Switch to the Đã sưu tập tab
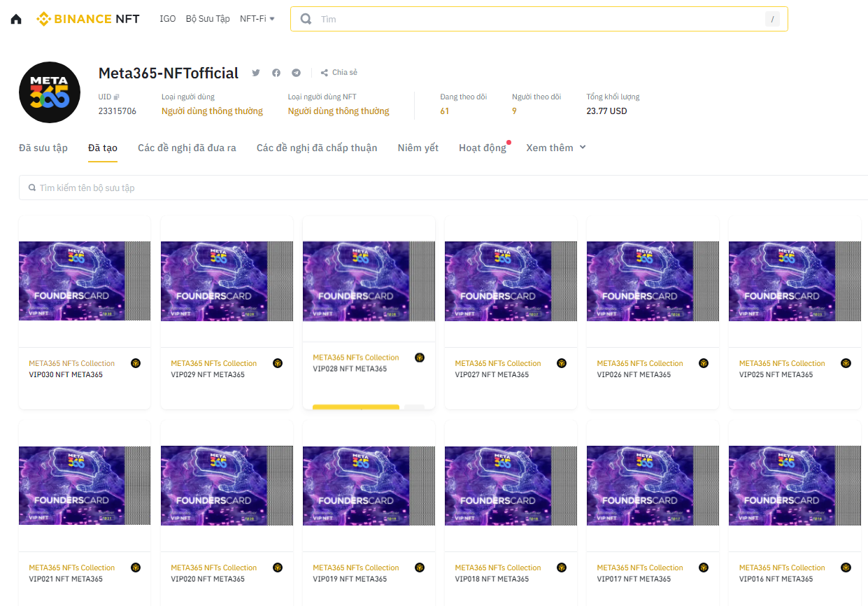Viewport: 868px width, 606px height. [43, 148]
